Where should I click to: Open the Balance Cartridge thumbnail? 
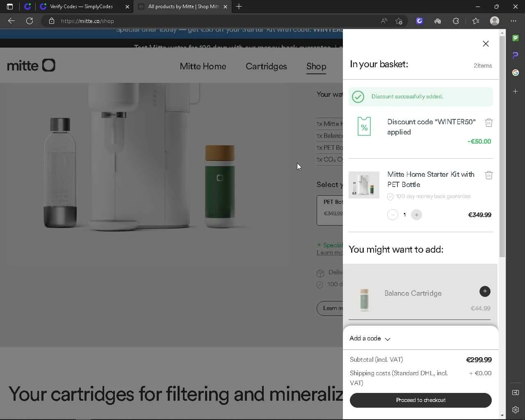364,299
